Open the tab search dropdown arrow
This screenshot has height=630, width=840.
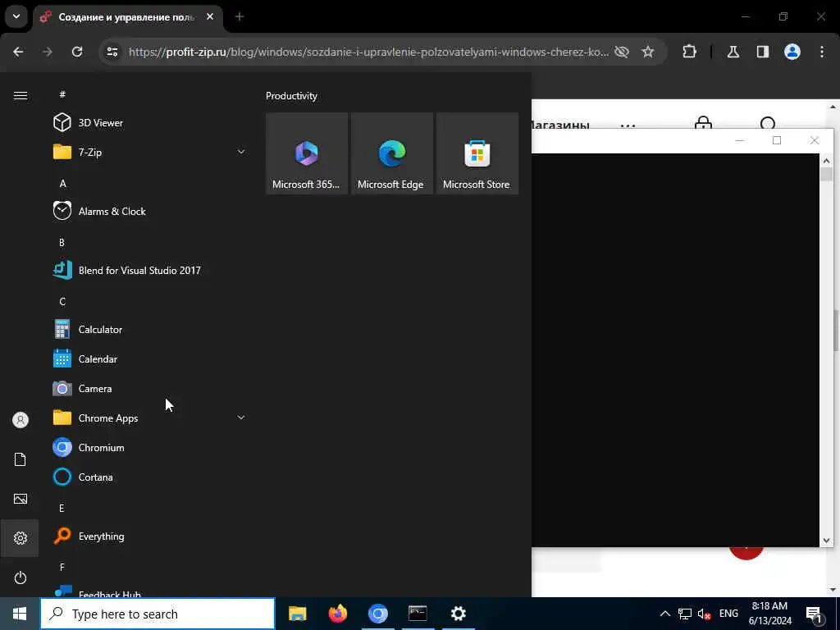(x=16, y=16)
